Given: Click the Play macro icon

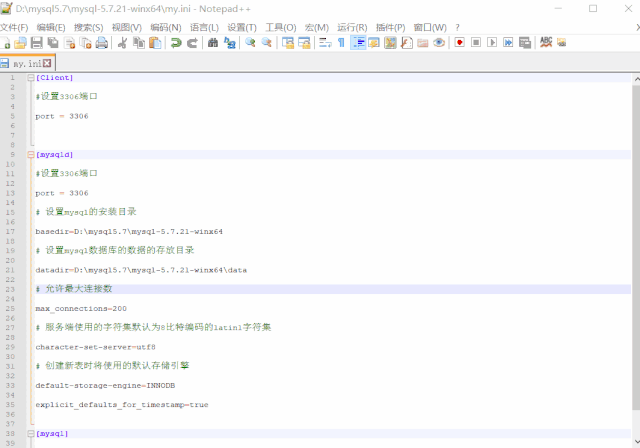Looking at the screenshot, I should pyautogui.click(x=492, y=43).
